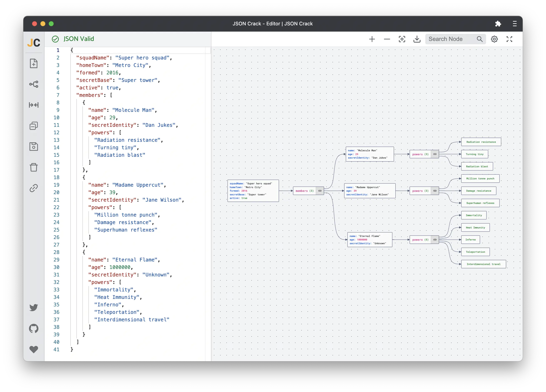The width and height of the screenshot is (546, 392).
Task: Click the save floppy disk icon
Action: (x=34, y=147)
